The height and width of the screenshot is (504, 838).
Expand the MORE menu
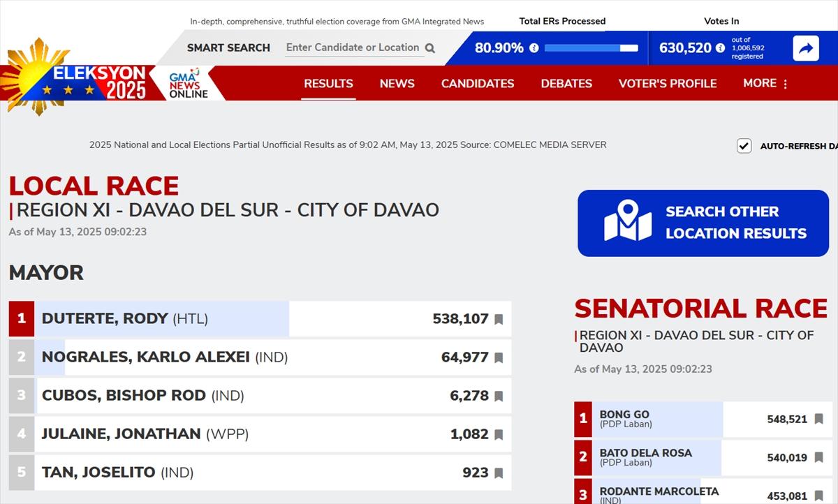coord(765,83)
